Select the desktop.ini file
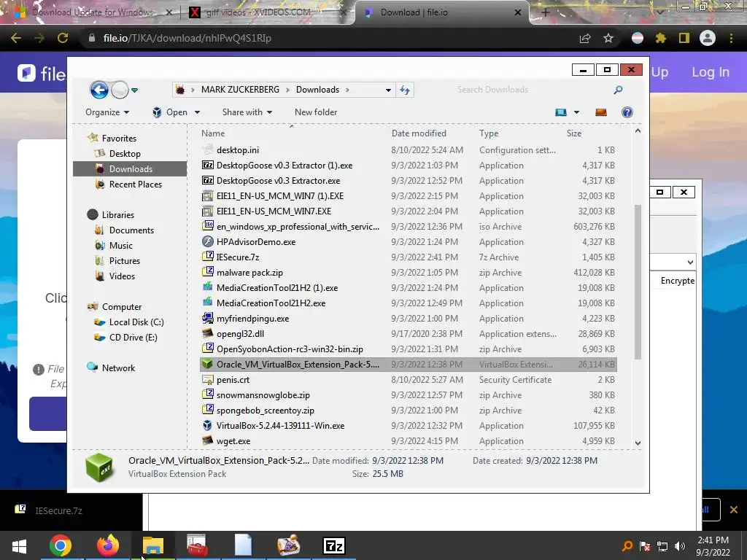747x560 pixels. click(408, 150)
